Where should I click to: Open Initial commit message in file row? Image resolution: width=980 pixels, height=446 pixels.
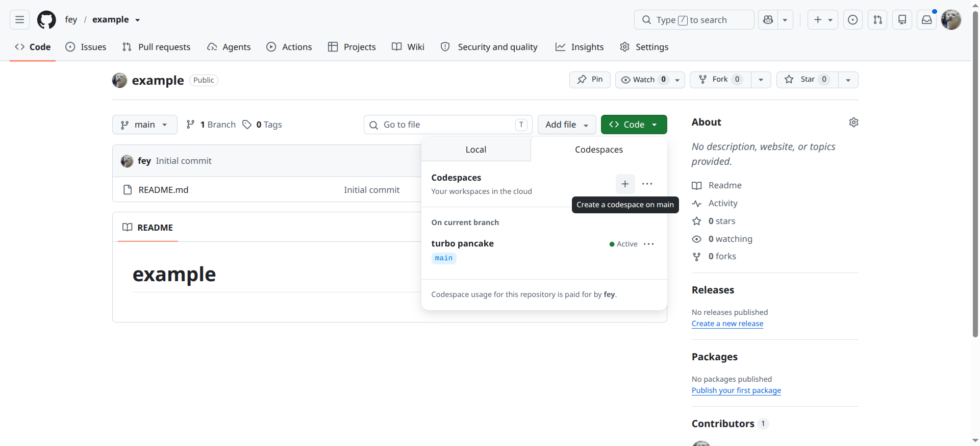pyautogui.click(x=371, y=190)
